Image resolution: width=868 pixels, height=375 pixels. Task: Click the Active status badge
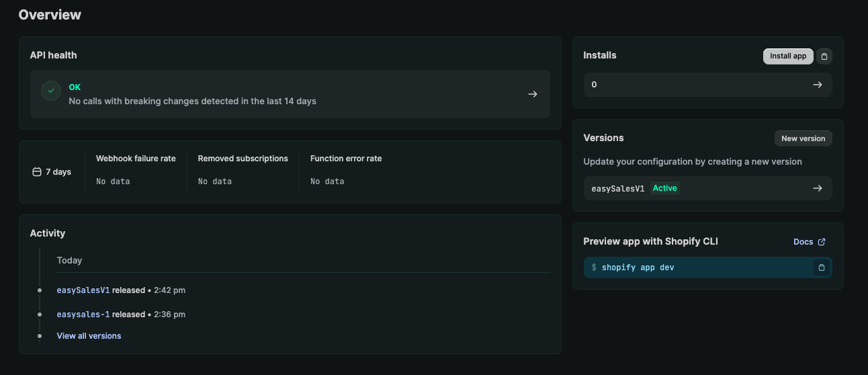tap(665, 188)
